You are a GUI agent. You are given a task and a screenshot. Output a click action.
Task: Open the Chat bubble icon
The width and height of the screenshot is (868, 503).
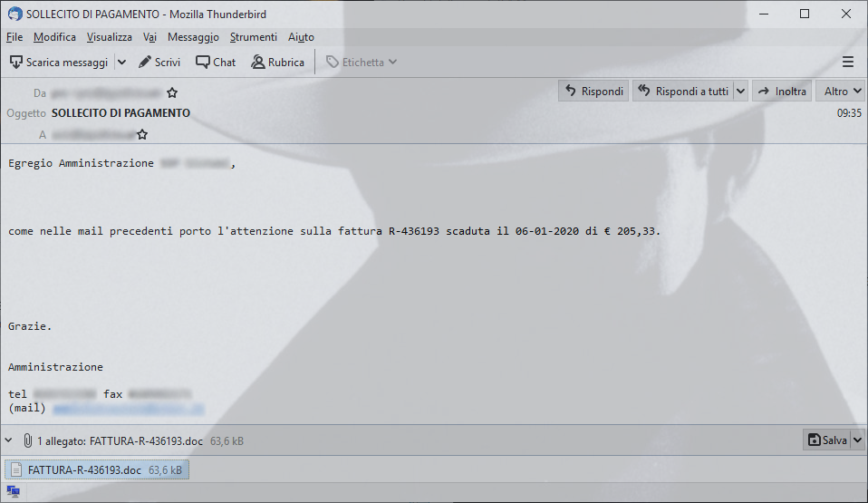click(x=203, y=62)
